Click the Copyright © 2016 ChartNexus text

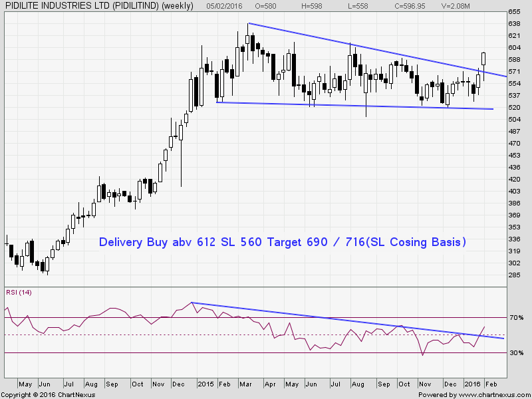pos(48,395)
